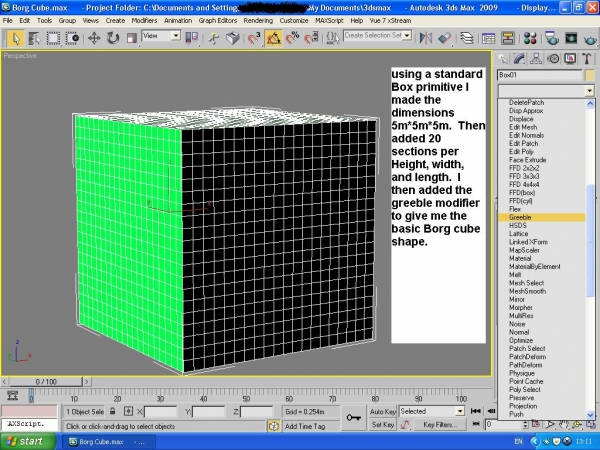Switch to the Display panel tab
The width and height of the screenshot is (600, 450).
click(x=570, y=59)
